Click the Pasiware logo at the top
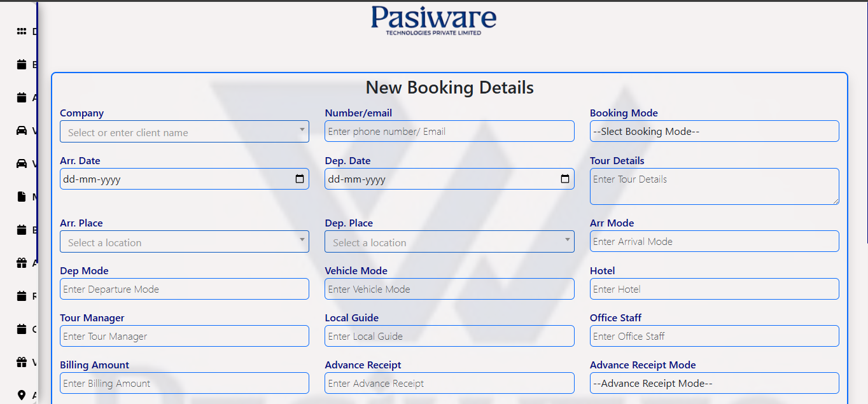 (x=433, y=20)
